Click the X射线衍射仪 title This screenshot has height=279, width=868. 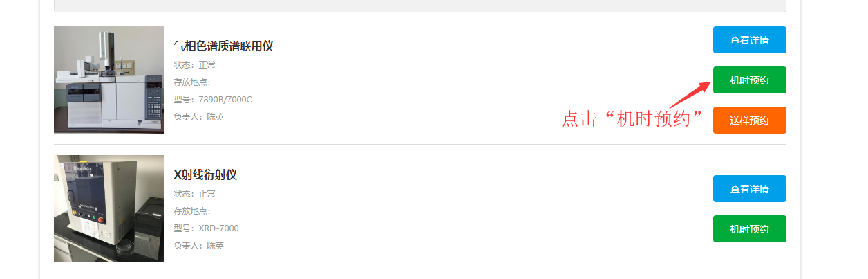point(205,175)
